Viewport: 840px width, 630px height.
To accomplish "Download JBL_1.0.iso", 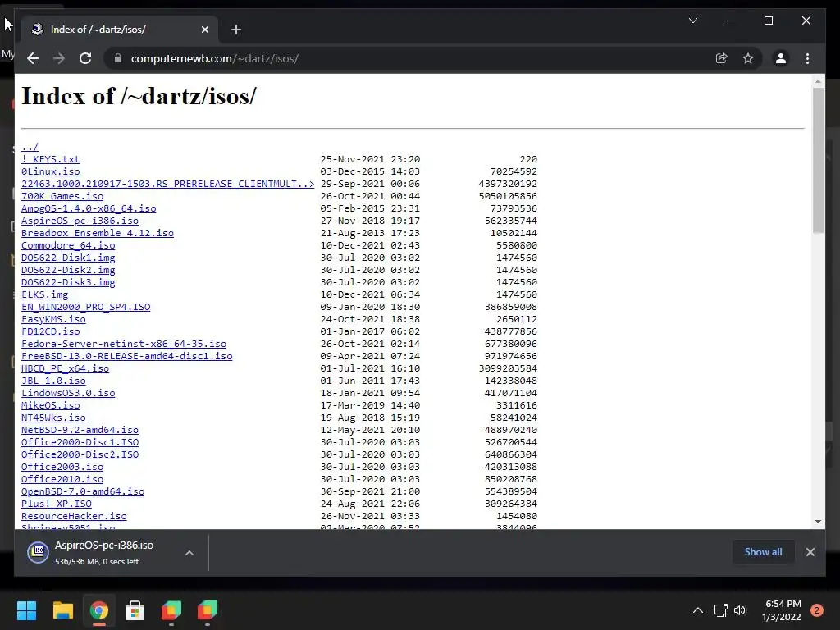I will point(53,381).
